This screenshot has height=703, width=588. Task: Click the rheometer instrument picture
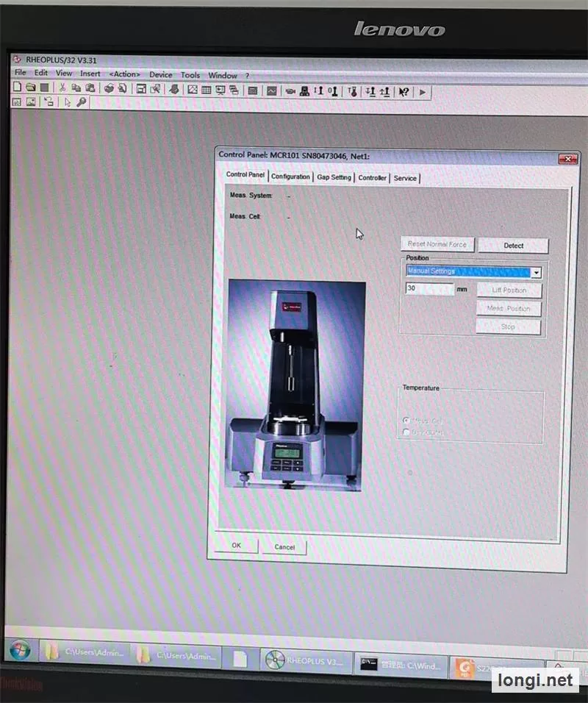pyautogui.click(x=295, y=385)
